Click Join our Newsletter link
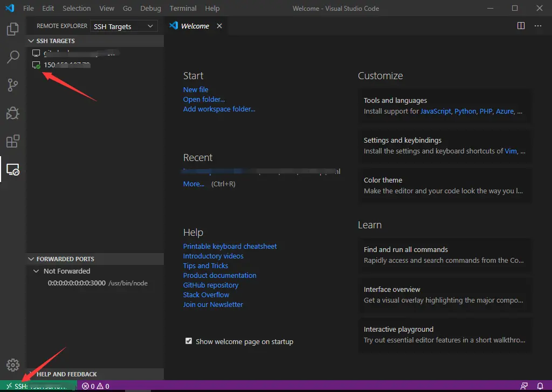 pyautogui.click(x=213, y=304)
